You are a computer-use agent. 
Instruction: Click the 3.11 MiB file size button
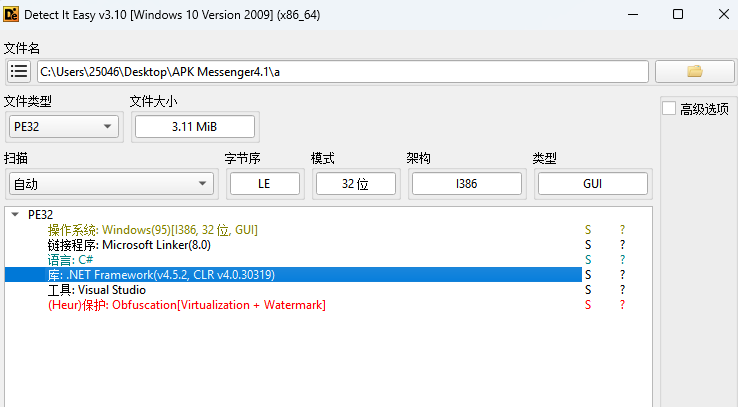[194, 127]
